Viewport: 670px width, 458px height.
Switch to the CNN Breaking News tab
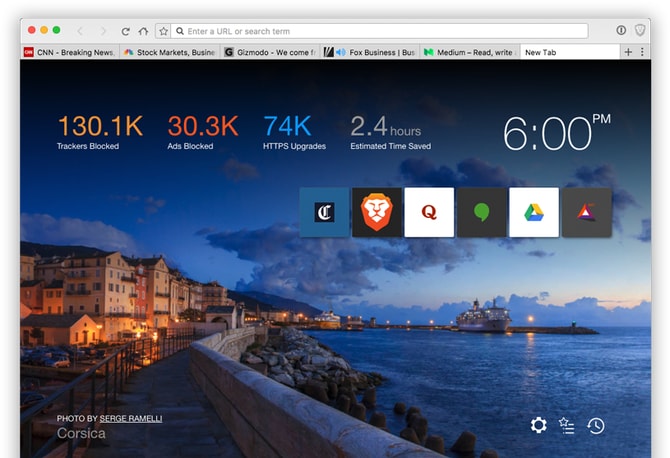pyautogui.click(x=70, y=52)
